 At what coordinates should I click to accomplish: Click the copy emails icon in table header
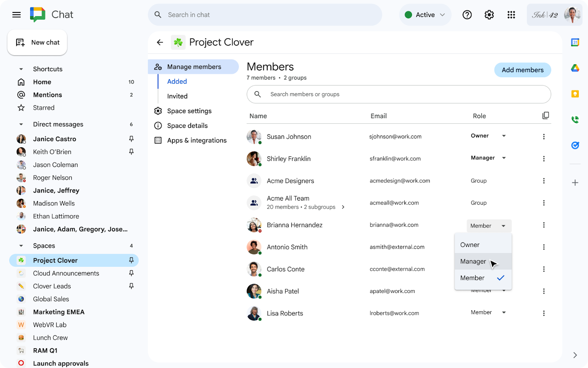click(546, 116)
